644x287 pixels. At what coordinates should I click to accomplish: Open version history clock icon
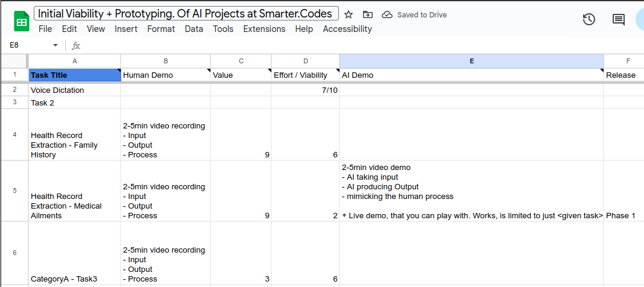pos(589,19)
